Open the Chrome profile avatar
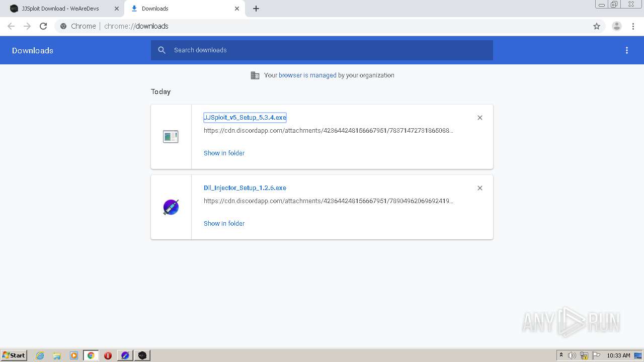This screenshot has height=362, width=644. pos(617,26)
